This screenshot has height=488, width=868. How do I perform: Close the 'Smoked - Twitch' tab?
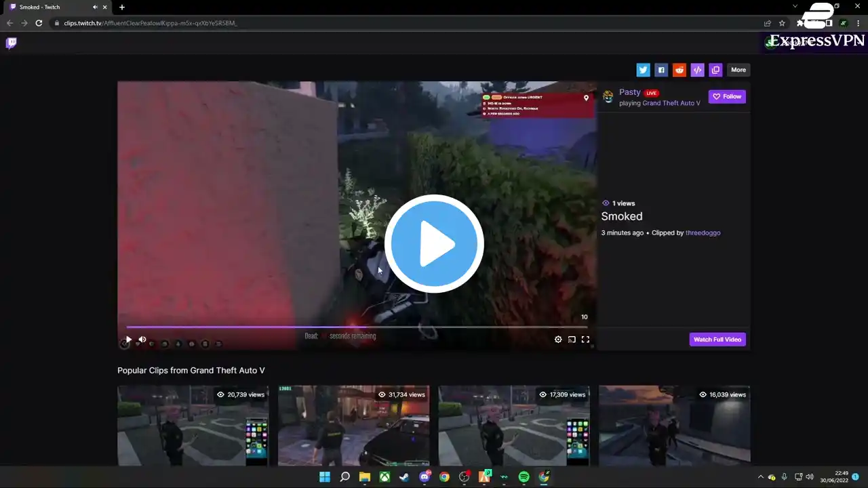click(x=104, y=7)
